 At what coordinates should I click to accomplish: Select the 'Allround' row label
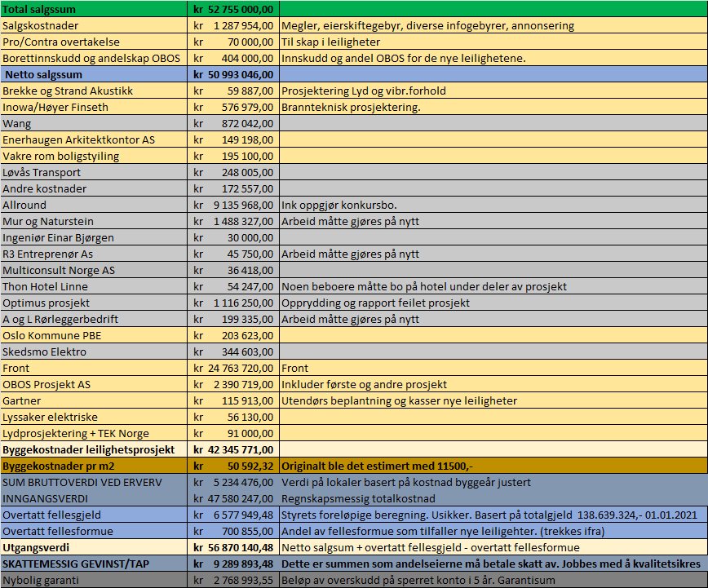tap(94, 205)
